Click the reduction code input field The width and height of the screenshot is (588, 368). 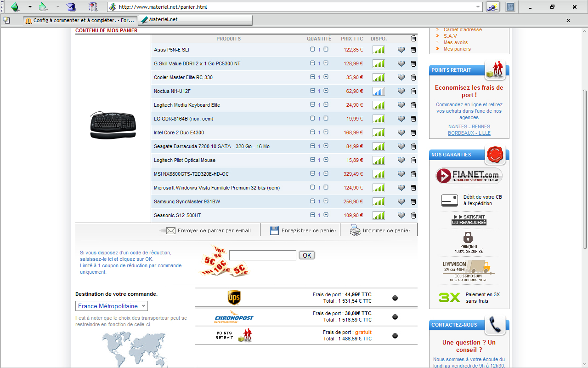[x=263, y=255]
